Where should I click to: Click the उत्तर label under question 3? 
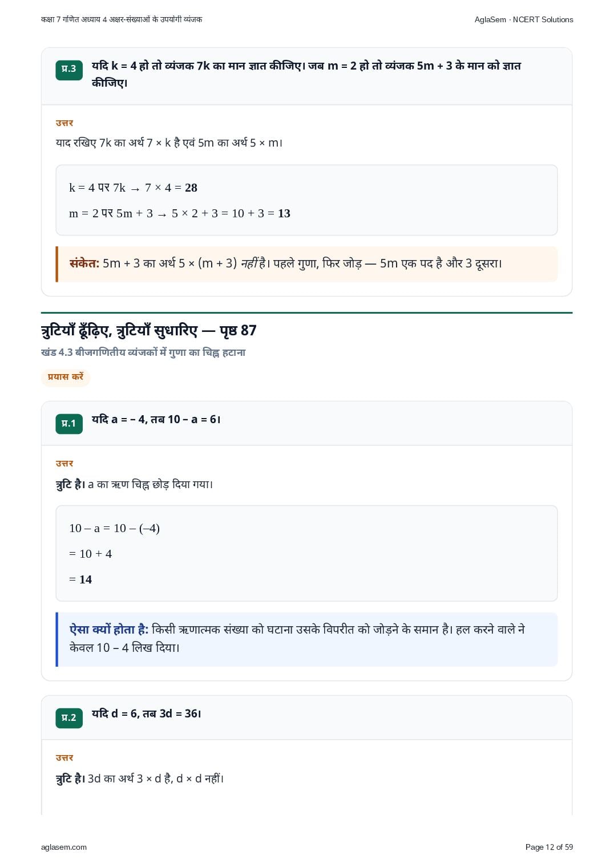tap(64, 123)
